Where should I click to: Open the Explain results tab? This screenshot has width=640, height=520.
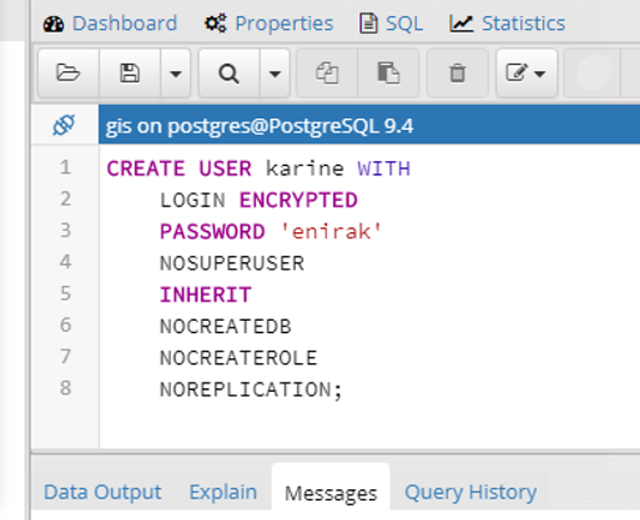click(223, 492)
